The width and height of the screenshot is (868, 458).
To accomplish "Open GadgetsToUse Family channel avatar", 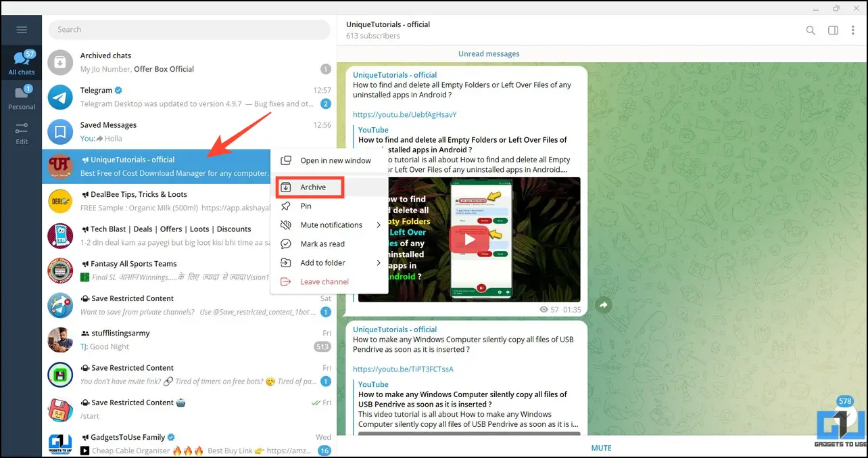I will tap(60, 444).
